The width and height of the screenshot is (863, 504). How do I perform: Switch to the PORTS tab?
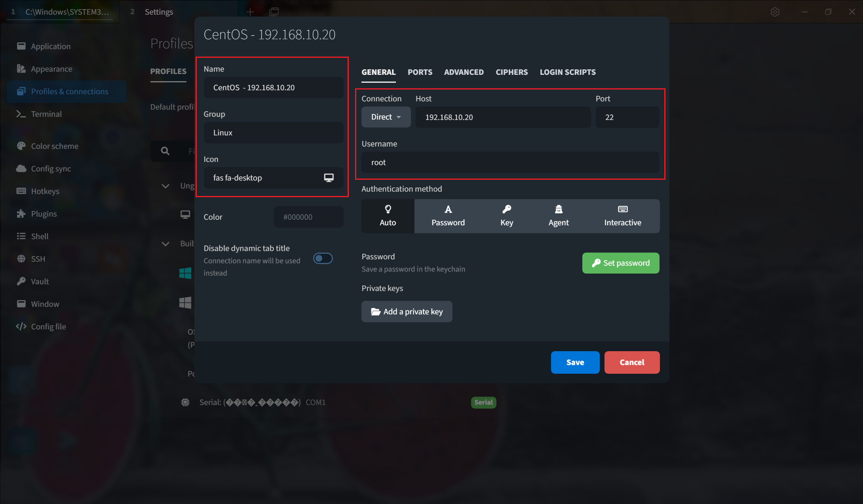[x=420, y=71]
